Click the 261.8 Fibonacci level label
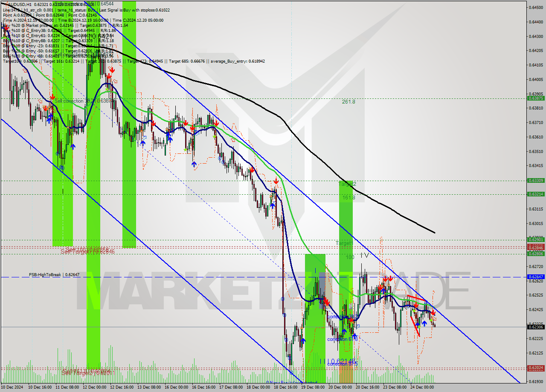 pyautogui.click(x=349, y=102)
